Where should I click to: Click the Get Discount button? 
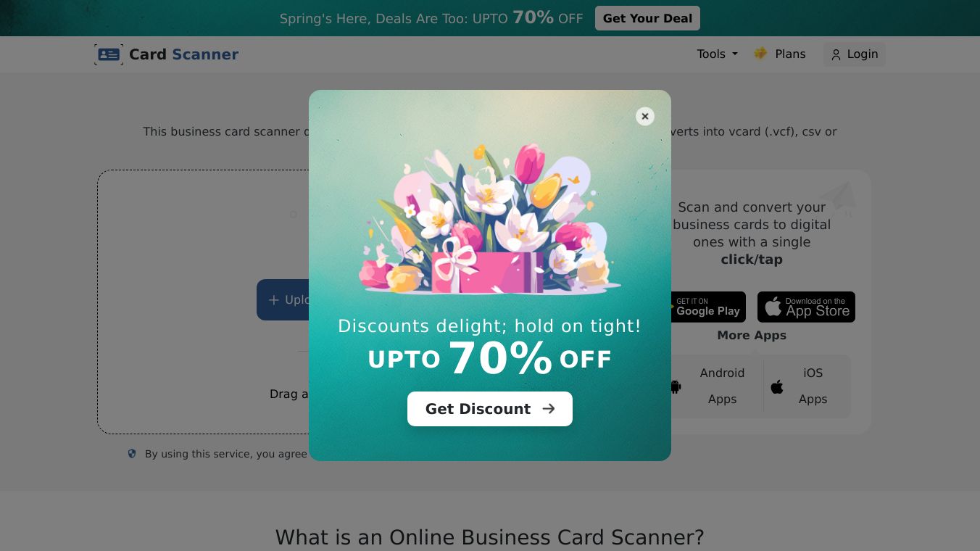pos(490,409)
